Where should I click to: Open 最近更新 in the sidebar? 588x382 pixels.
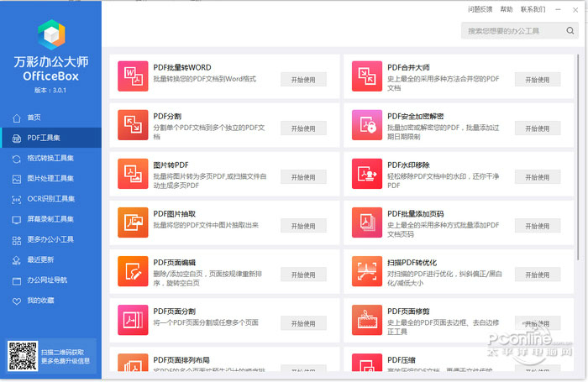pyautogui.click(x=50, y=259)
